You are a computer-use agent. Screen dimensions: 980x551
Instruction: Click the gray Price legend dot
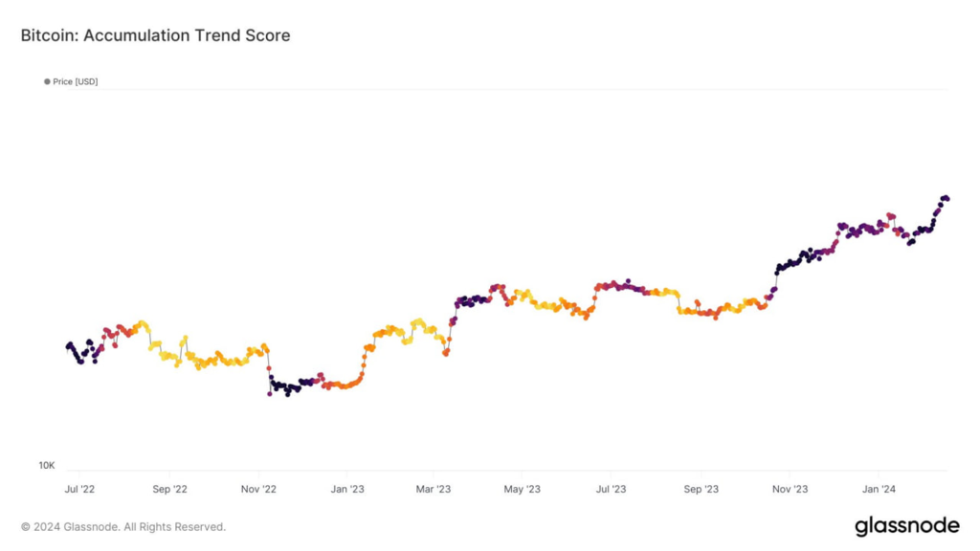(47, 82)
